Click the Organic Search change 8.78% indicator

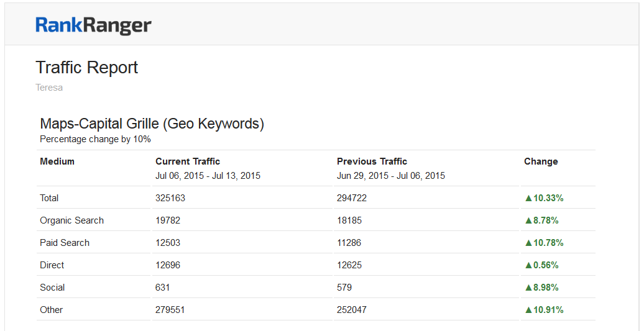(541, 220)
